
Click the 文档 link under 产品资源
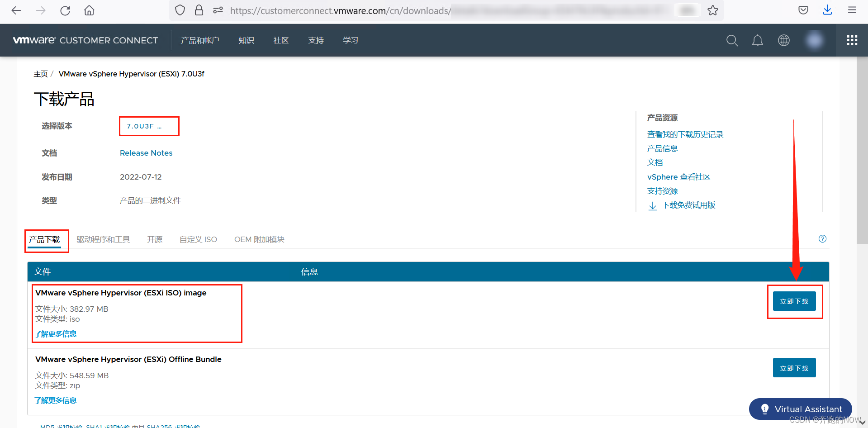(655, 162)
